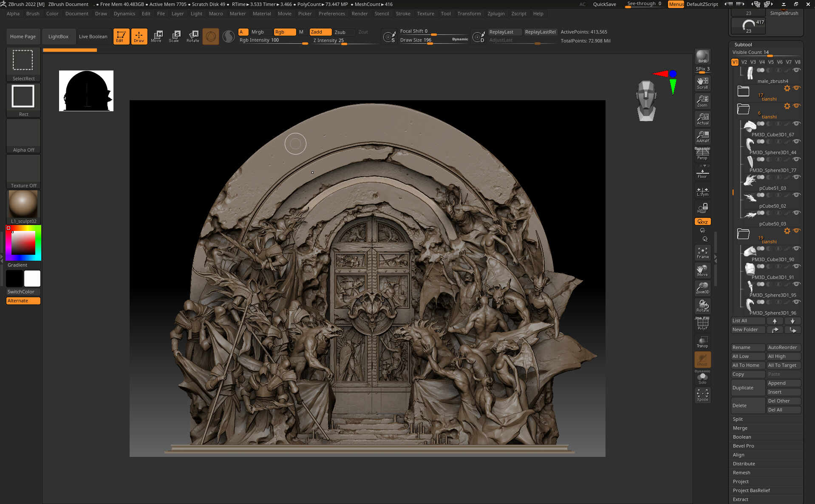
Task: Toggle the Persp perspective icon
Action: 702,154
